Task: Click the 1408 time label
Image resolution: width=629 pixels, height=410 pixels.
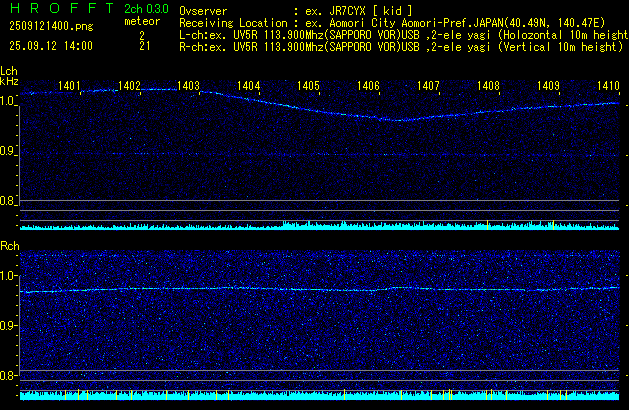Action: [x=488, y=86]
